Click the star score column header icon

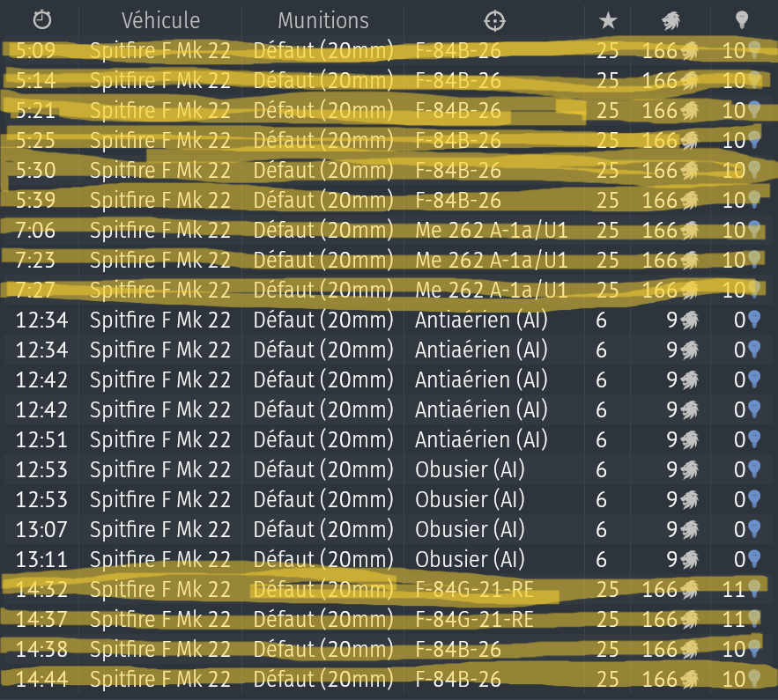(x=607, y=20)
